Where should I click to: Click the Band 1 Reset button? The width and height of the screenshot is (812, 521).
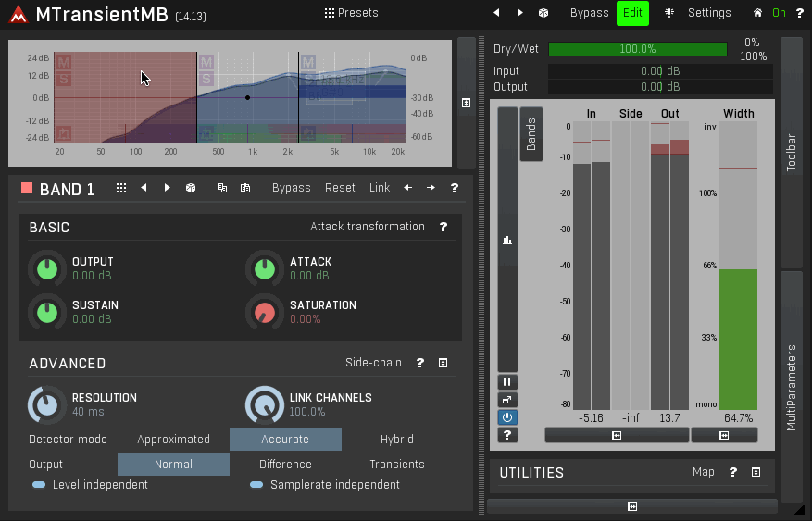point(340,188)
